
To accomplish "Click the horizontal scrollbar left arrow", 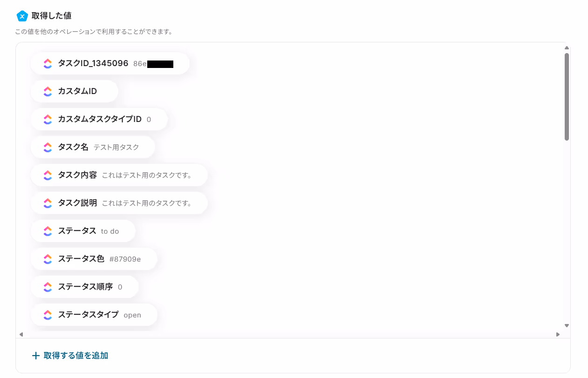I will pos(21,334).
